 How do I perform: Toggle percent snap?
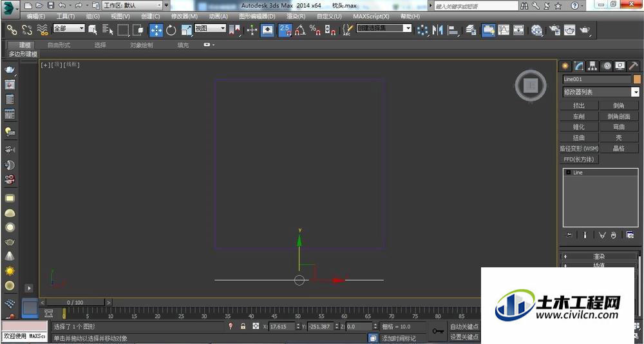[315, 30]
